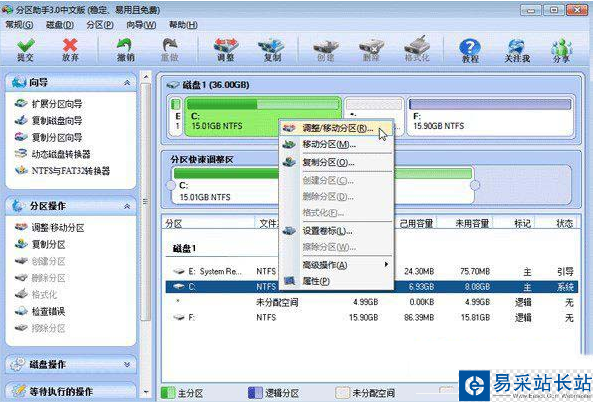
Task: Click the 重做 (redo) toolbar icon
Action: click(170, 45)
